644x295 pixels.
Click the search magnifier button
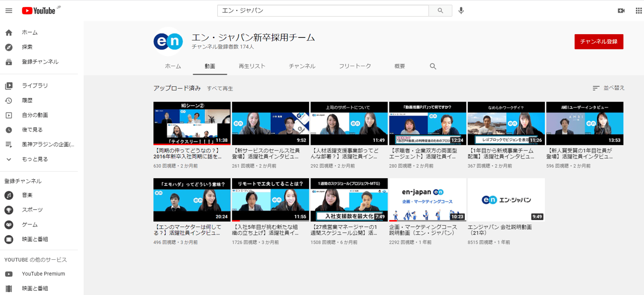[x=440, y=11]
